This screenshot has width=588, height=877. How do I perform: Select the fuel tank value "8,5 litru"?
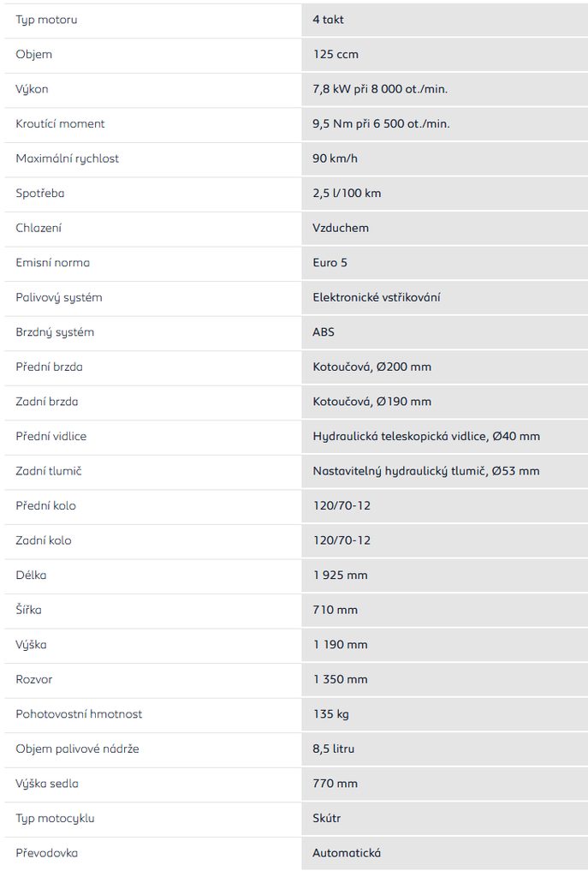(334, 749)
